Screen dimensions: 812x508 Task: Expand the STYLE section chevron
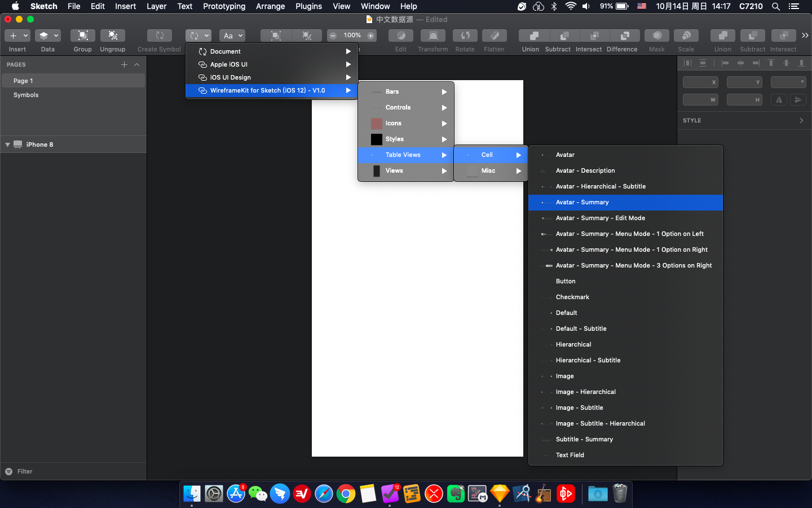801,120
